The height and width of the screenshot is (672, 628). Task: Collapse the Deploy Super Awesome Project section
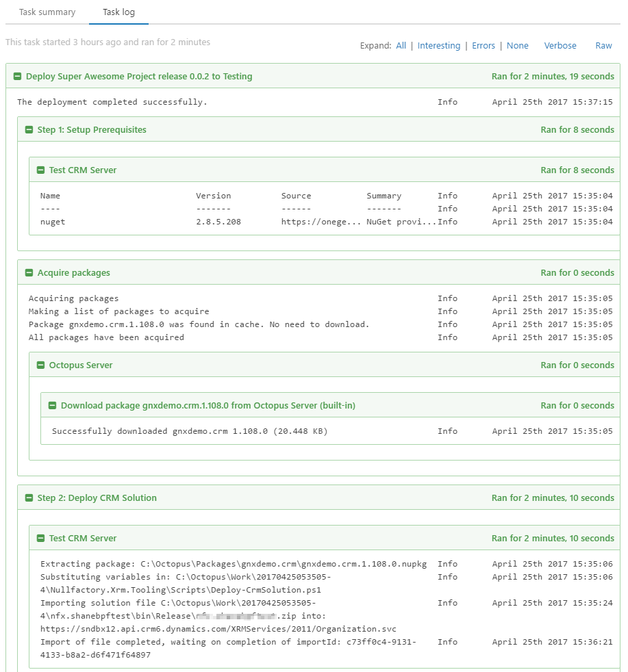tap(17, 77)
